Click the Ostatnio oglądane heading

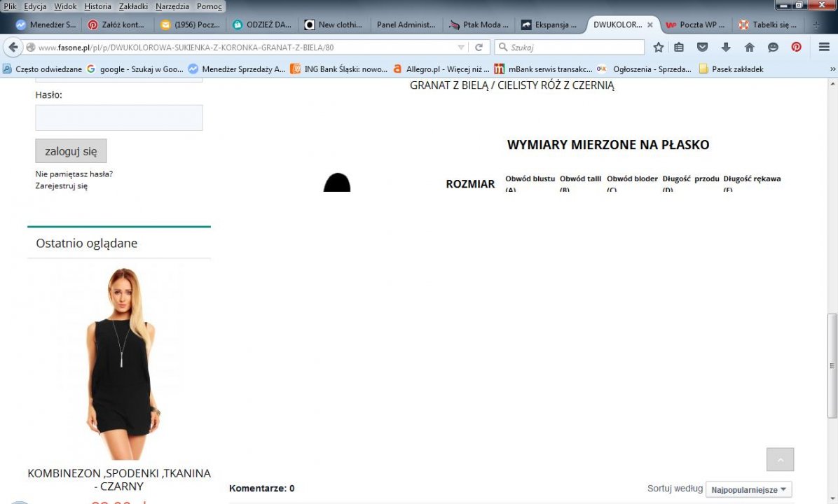click(x=87, y=243)
